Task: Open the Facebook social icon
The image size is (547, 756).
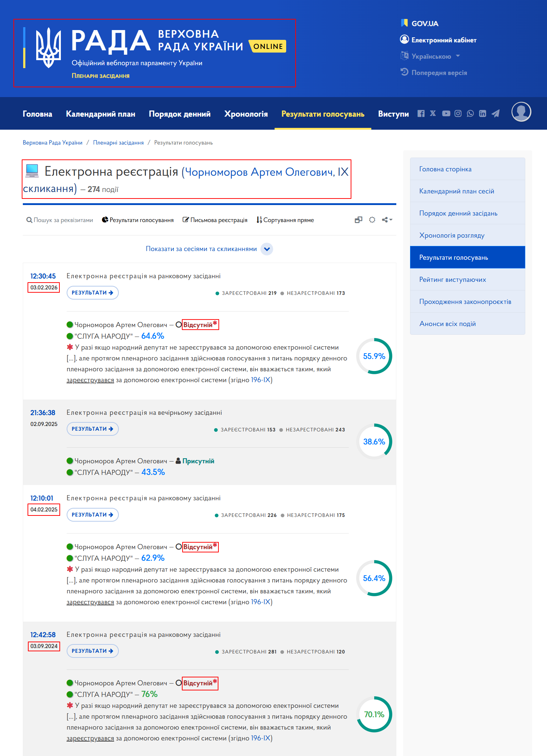Action: (421, 114)
